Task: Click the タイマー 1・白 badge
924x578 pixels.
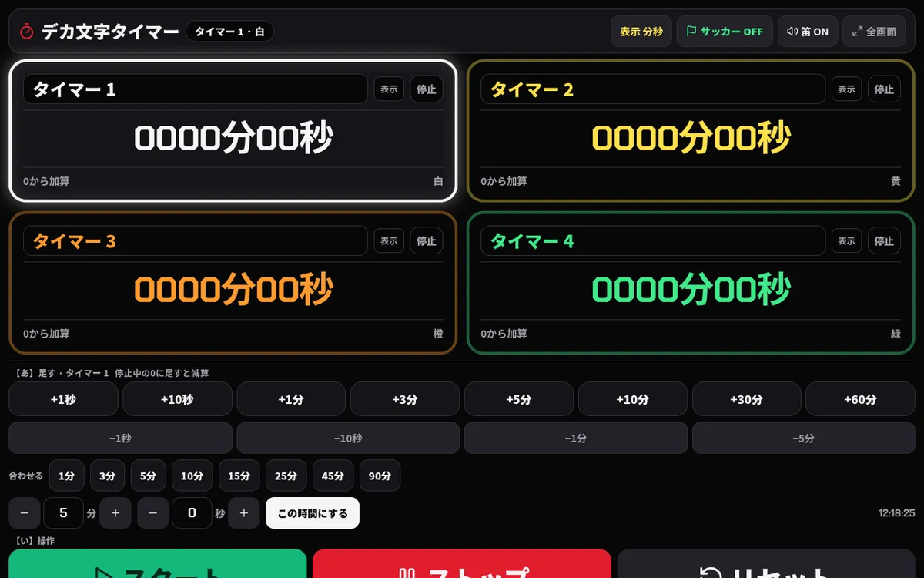Action: pos(229,32)
